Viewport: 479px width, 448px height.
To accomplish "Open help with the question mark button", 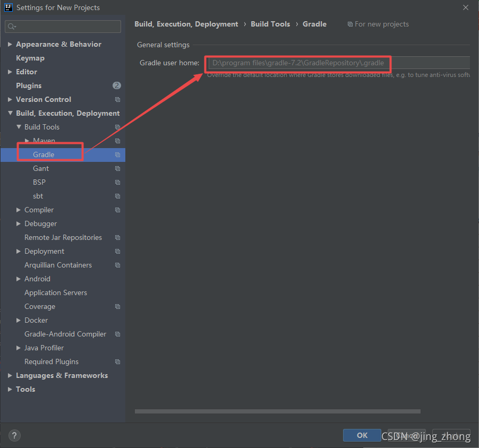I will click(x=14, y=435).
